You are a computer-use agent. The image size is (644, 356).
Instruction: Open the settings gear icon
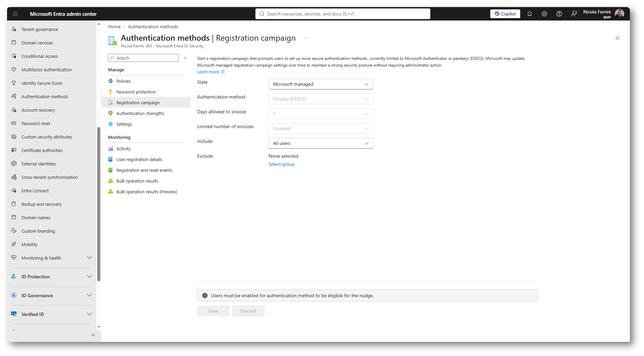pos(544,14)
